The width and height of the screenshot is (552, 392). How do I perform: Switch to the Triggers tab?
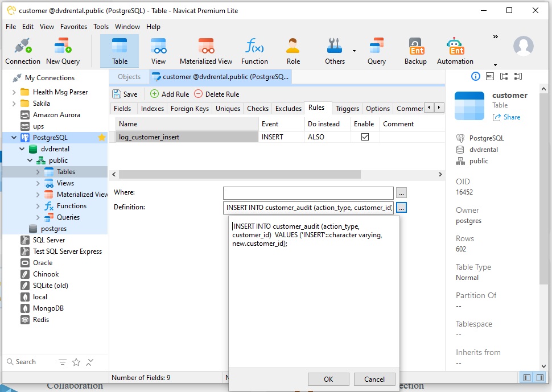coord(347,108)
